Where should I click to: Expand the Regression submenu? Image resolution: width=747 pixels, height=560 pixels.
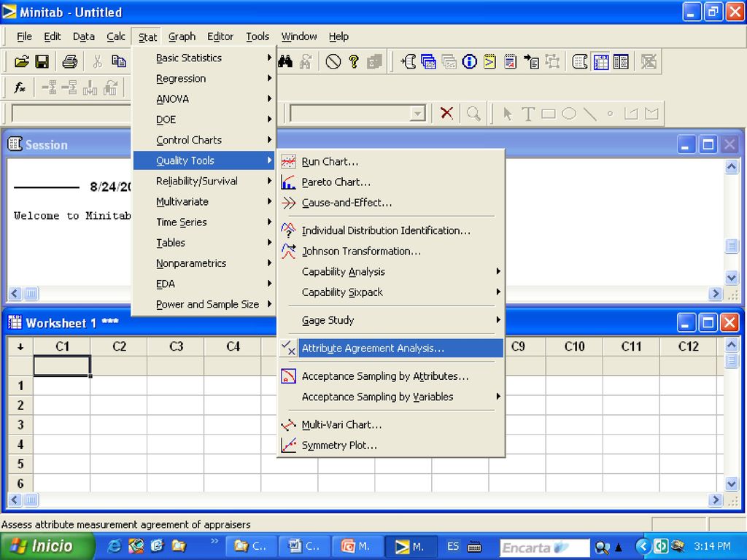(x=204, y=79)
